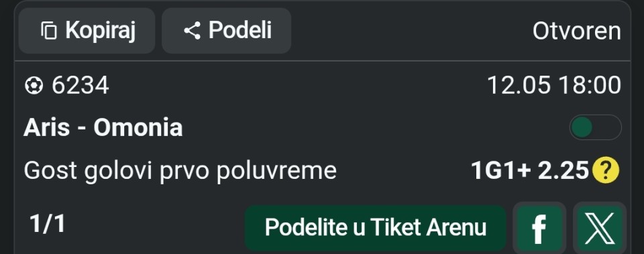
Task: Click the share icon beside Podeli
Action: 192,31
